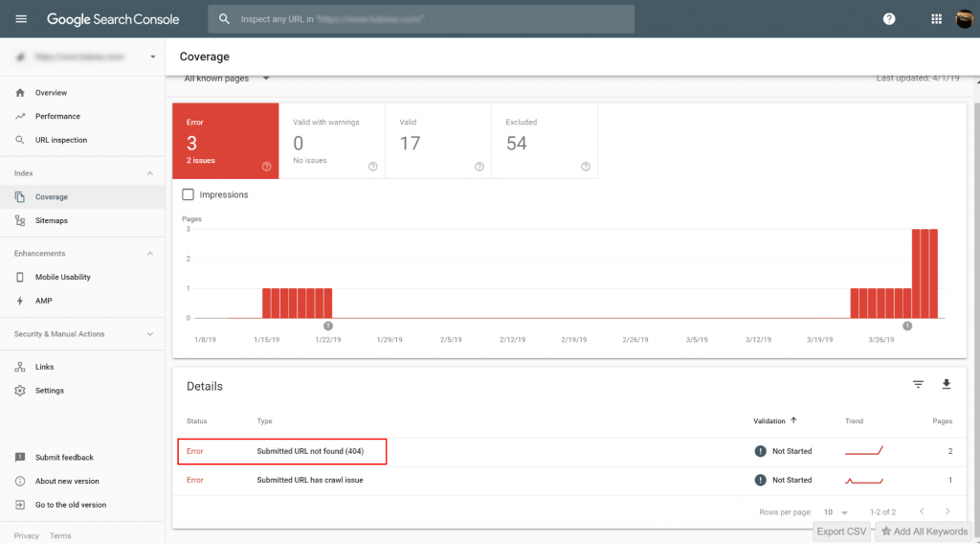
Task: Go to Sitemaps in sidebar
Action: click(x=51, y=220)
